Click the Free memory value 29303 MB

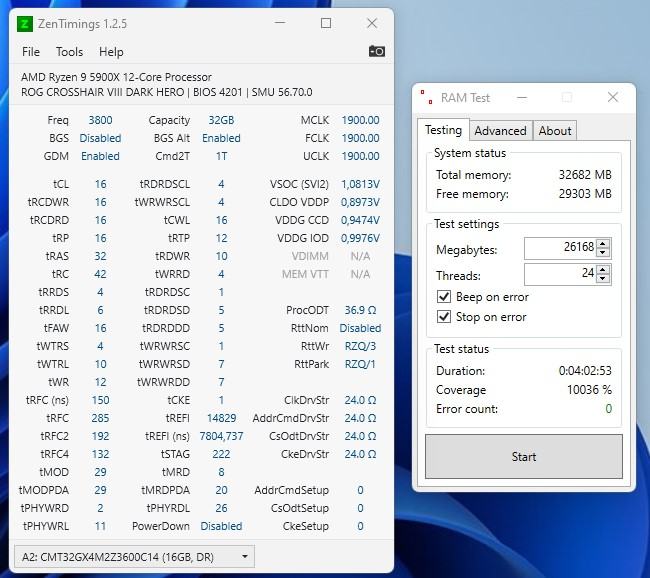click(x=585, y=194)
